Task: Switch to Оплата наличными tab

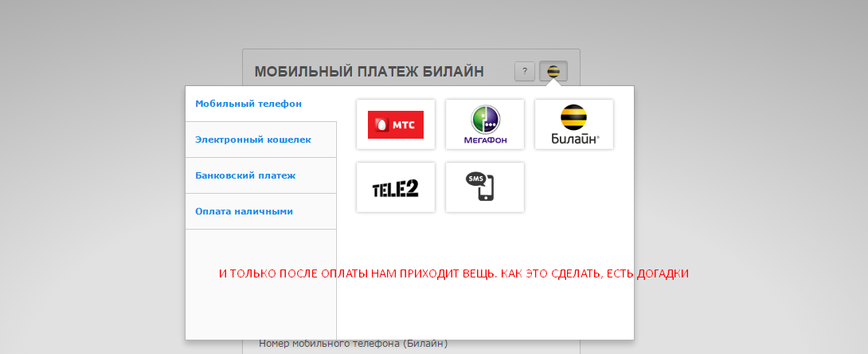Action: (260, 211)
